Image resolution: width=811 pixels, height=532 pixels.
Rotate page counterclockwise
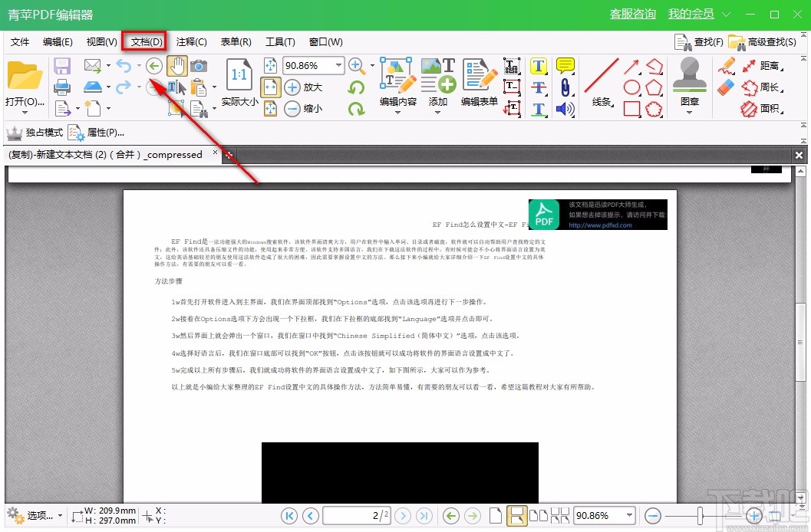[x=356, y=87]
